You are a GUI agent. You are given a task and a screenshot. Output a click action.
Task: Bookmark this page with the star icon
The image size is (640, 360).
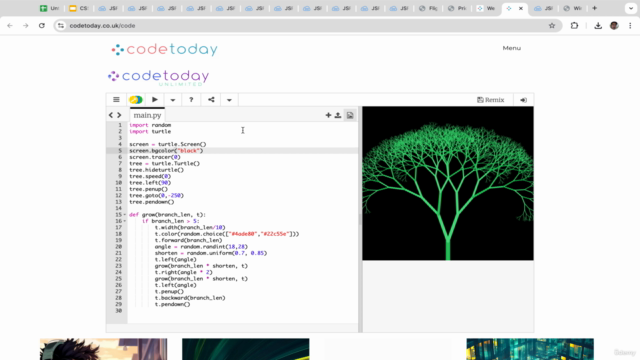coord(552,26)
